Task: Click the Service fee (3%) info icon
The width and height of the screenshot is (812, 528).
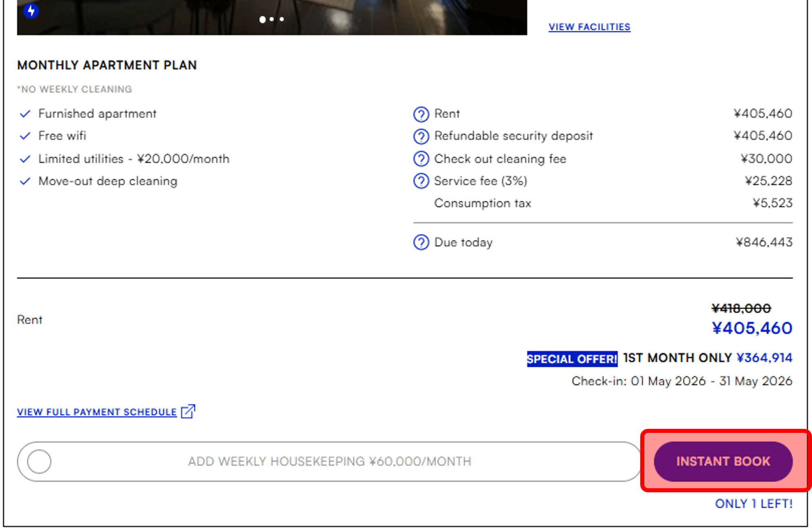Action: pos(421,181)
